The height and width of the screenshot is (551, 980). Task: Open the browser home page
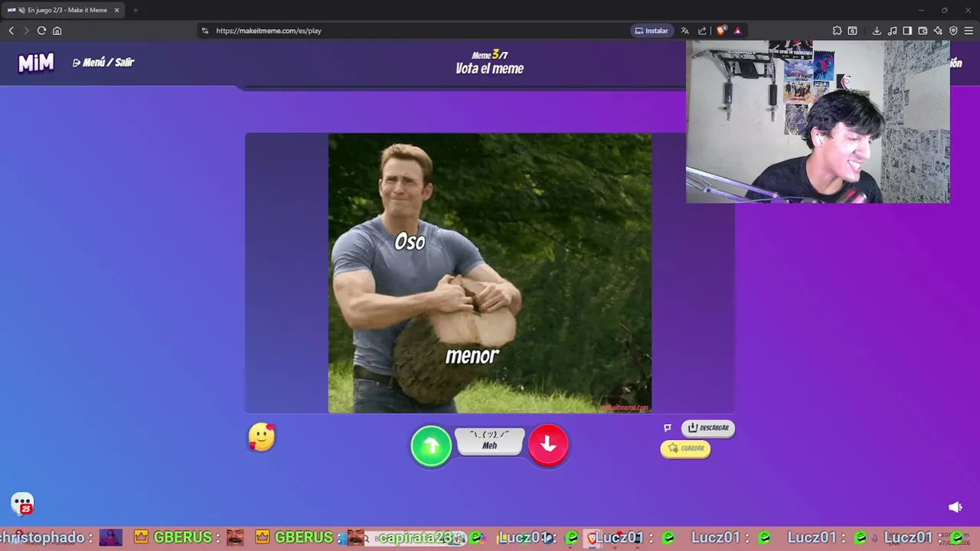coord(57,31)
